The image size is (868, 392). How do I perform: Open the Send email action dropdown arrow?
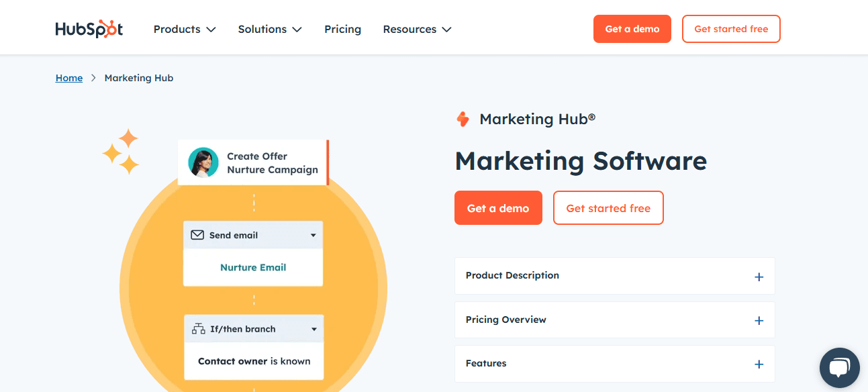314,235
